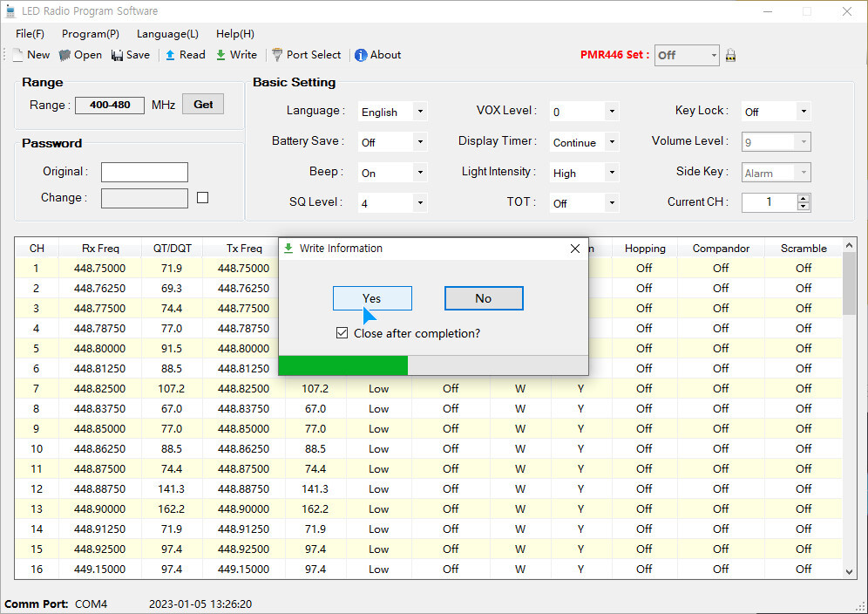Screen dimensions: 868x614
Task: Click Hopping Off in channel 3
Action: (644, 308)
